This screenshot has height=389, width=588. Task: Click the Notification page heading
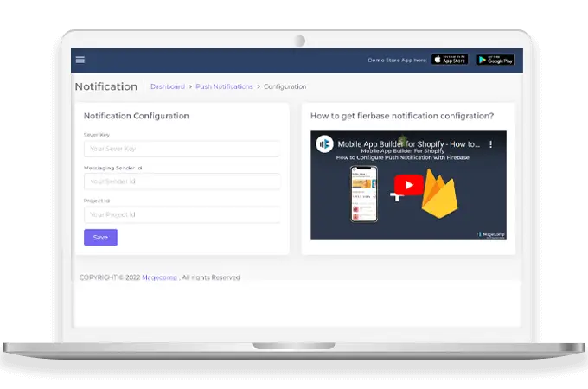click(x=105, y=86)
